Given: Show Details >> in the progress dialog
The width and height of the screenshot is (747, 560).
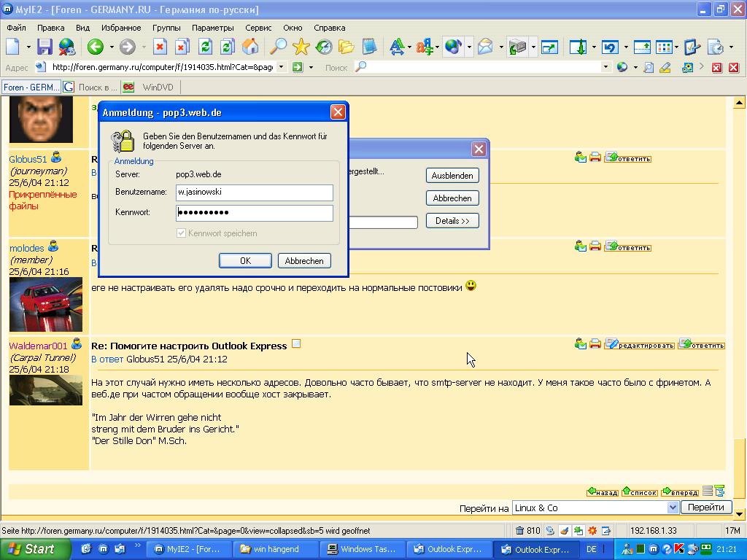Looking at the screenshot, I should (x=452, y=220).
